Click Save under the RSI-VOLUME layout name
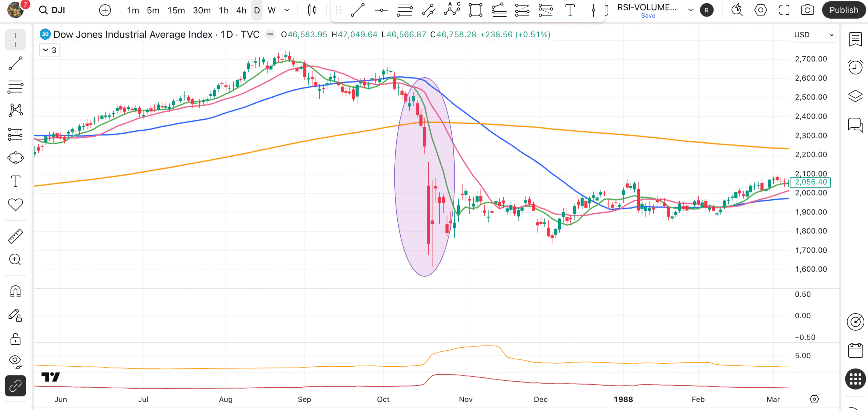Screen dimensions: 868x410 click(x=648, y=16)
